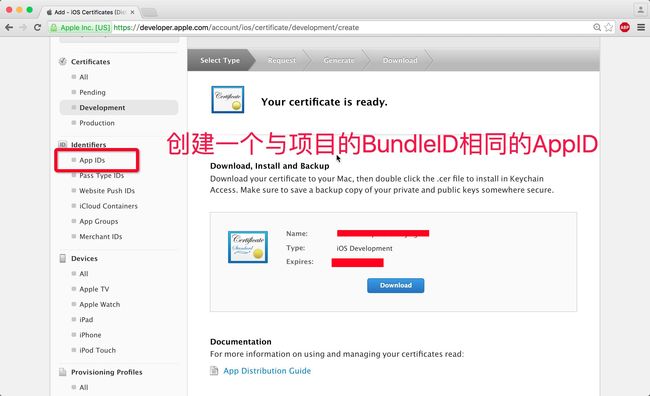Image resolution: width=650 pixels, height=396 pixels.
Task: Bookmark this page with the star icon
Action: [x=609, y=27]
